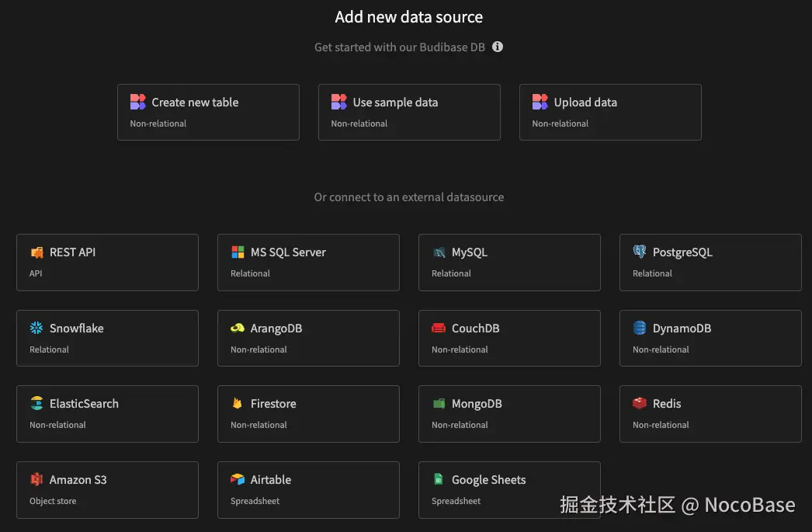Select the CouchDB data source
The image size is (812, 532).
click(x=509, y=338)
